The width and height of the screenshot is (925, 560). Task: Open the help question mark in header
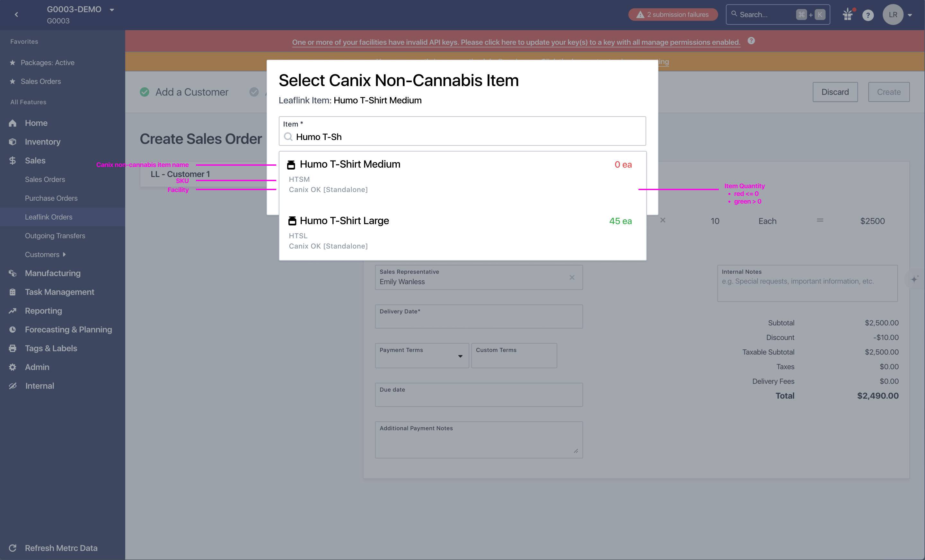(868, 15)
